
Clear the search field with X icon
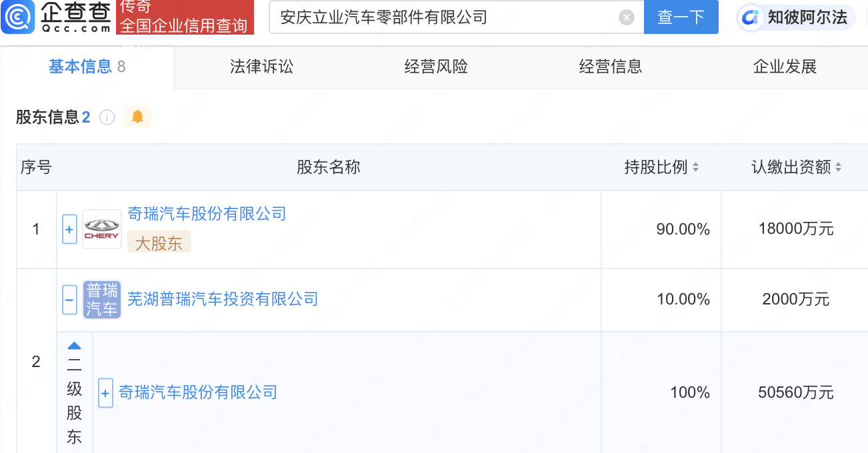626,17
